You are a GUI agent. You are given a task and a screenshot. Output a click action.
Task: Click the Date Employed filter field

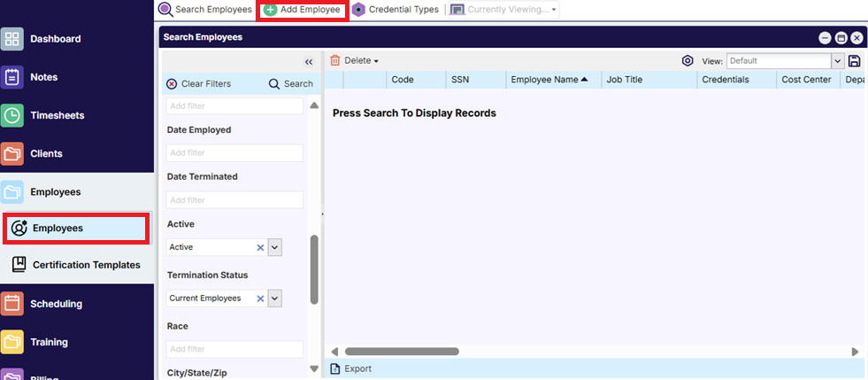click(x=234, y=153)
